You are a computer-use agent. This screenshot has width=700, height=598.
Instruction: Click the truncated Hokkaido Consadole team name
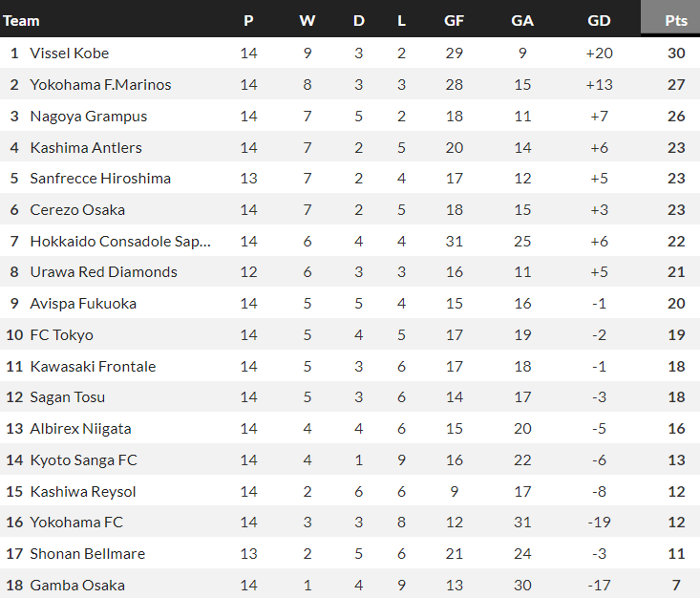point(120,242)
